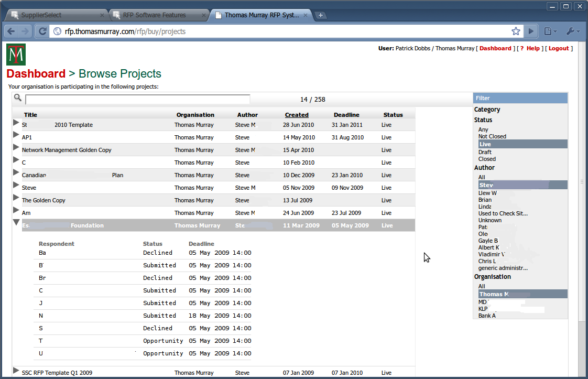Viewport: 588px width, 379px height.
Task: Filter status by Closed
Action: point(487,159)
